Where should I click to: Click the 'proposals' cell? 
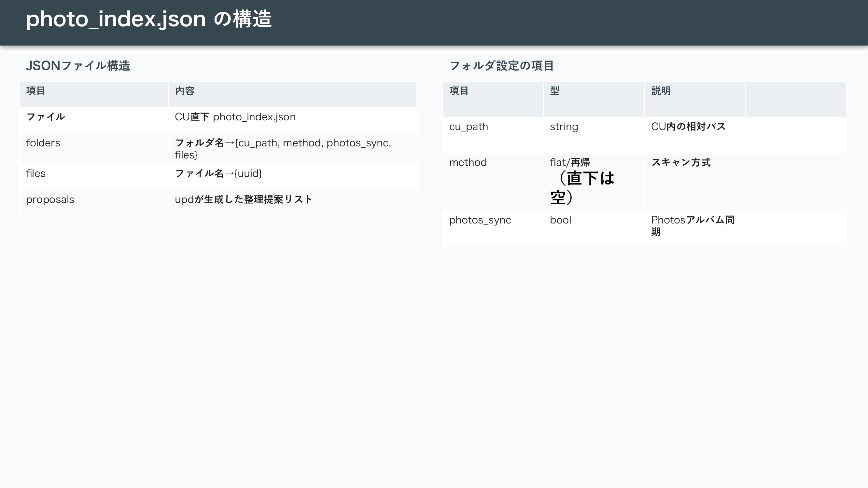(x=50, y=199)
